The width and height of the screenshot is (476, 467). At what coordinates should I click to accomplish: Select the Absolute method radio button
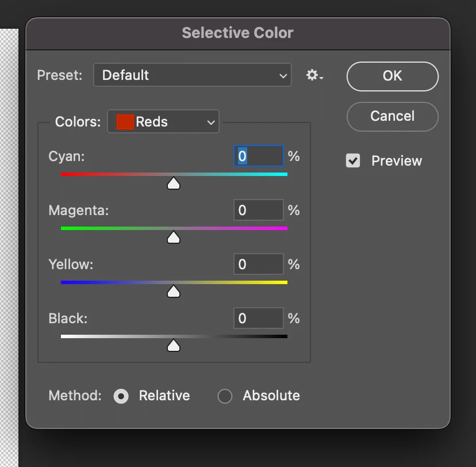(x=225, y=396)
